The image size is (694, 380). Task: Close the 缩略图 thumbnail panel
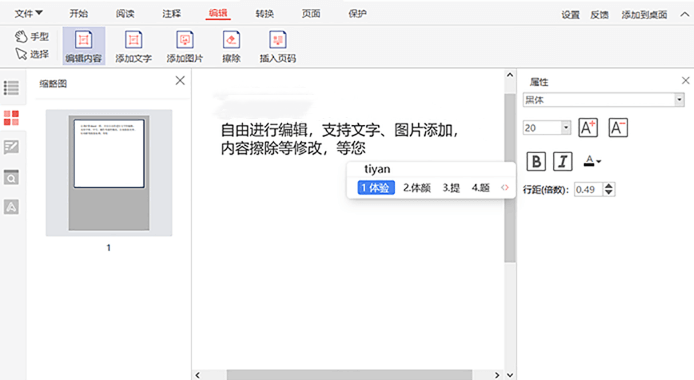[180, 81]
